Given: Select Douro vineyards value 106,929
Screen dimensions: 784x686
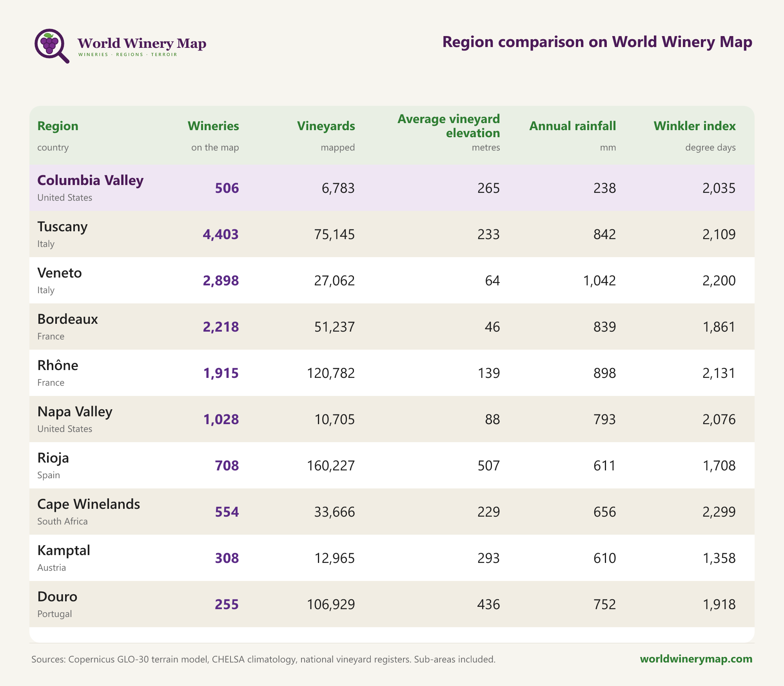Looking at the screenshot, I should click(x=331, y=604).
